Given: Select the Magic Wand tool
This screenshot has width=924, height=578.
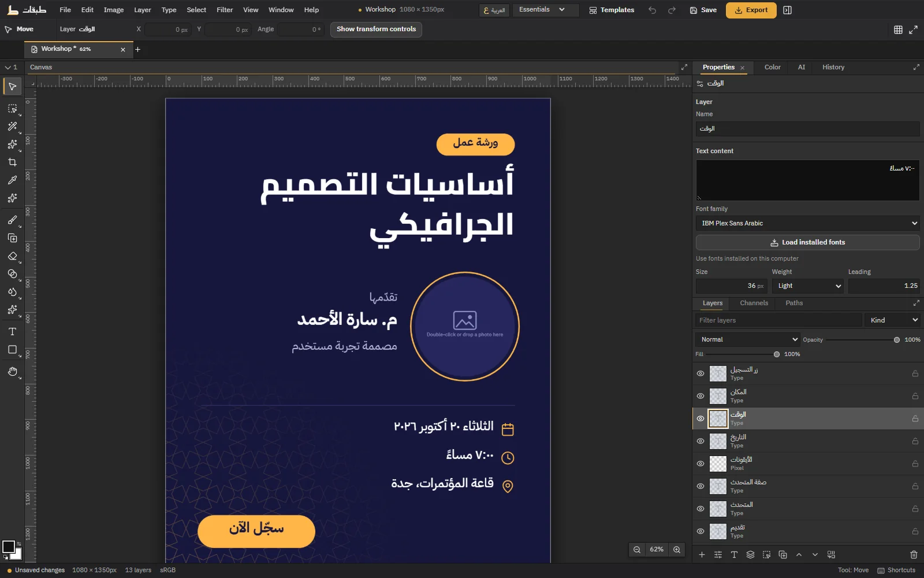Looking at the screenshot, I should coord(12,127).
